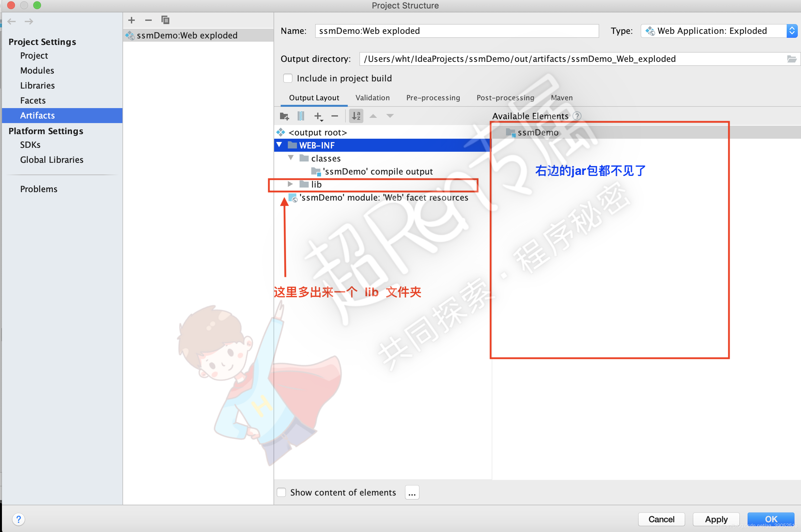Click the Apply button
The height and width of the screenshot is (532, 801).
(x=716, y=519)
